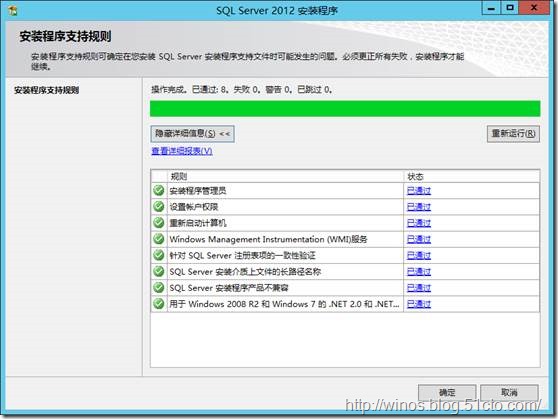Click 重新运行(R) to rerun checks
558x419 pixels.
(513, 134)
